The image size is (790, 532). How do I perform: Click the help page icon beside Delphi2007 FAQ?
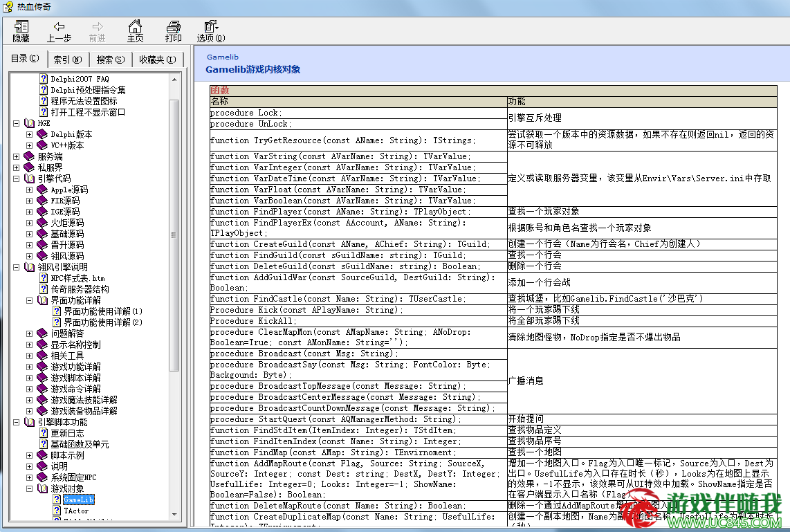point(44,79)
